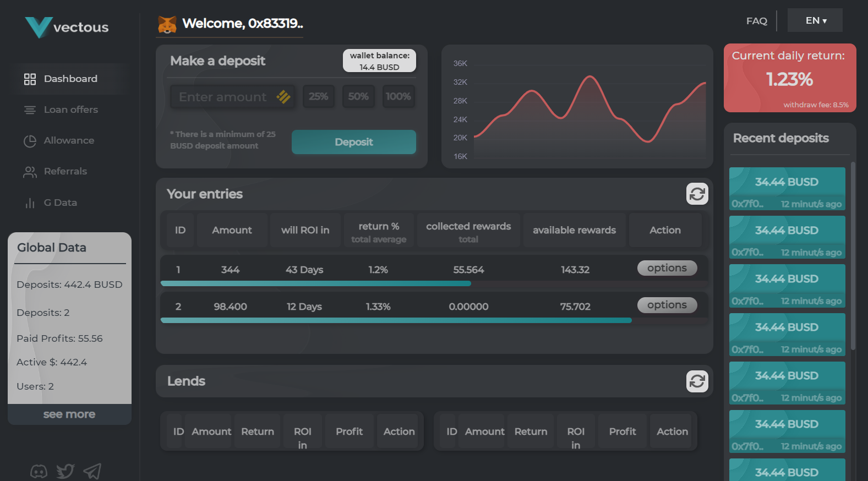
Task: Open options for entry 1
Action: click(667, 268)
